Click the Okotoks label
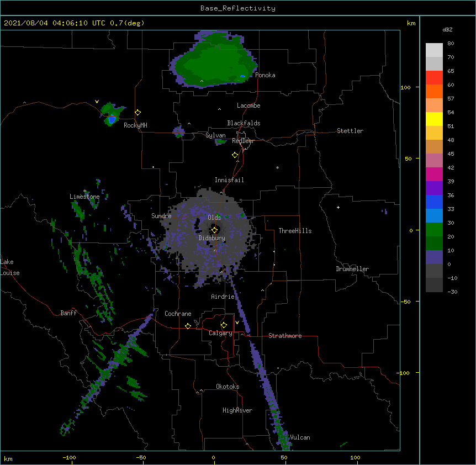476x465 pixels. [x=228, y=387]
